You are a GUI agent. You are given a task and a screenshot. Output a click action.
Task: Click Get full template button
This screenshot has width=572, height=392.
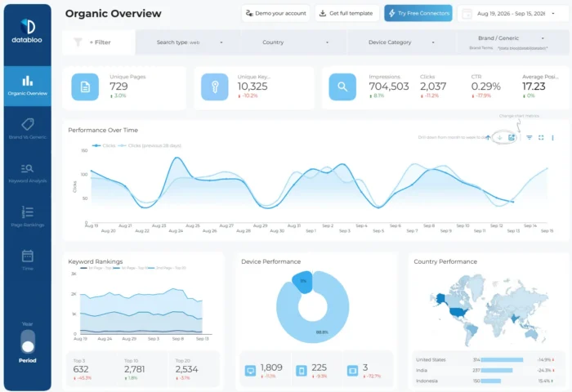tap(347, 13)
